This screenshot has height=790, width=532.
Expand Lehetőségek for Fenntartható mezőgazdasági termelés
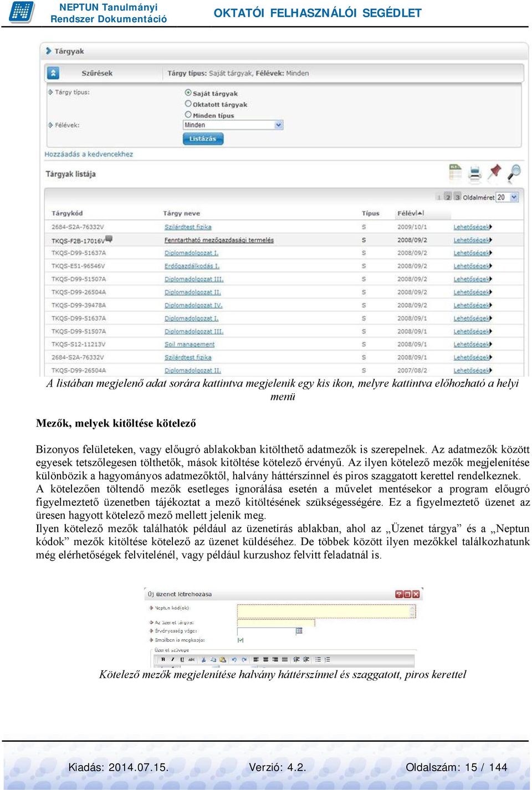[473, 240]
